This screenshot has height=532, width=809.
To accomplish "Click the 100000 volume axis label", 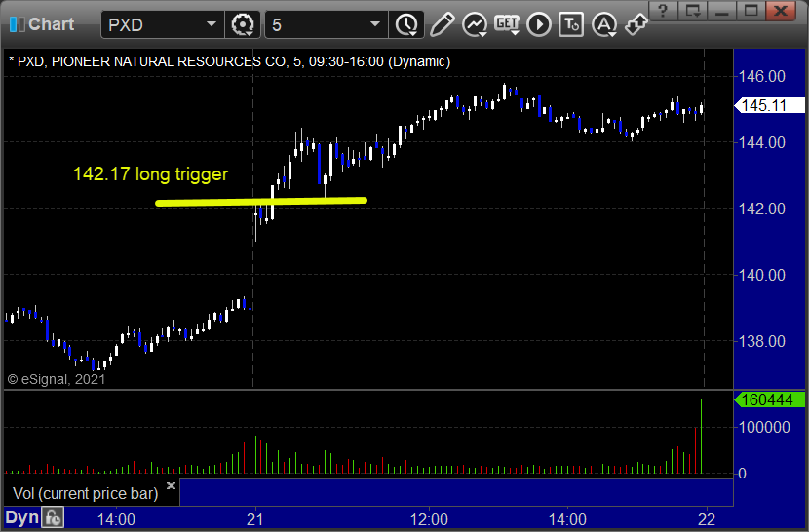I will point(764,427).
